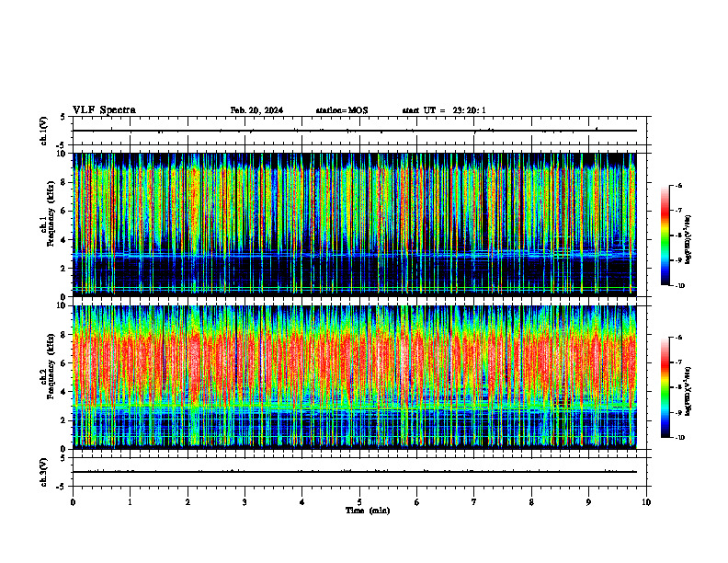Screen dimensions: 728x563
Task: Click time axis tick label "6"
Action: [417, 502]
